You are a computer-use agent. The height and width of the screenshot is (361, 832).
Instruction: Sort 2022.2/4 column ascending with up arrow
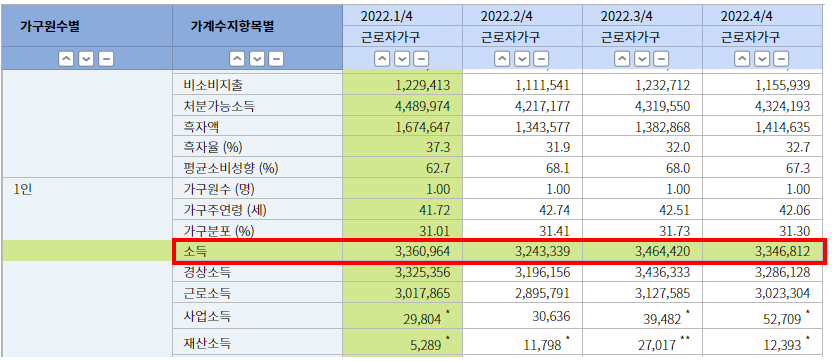502,59
